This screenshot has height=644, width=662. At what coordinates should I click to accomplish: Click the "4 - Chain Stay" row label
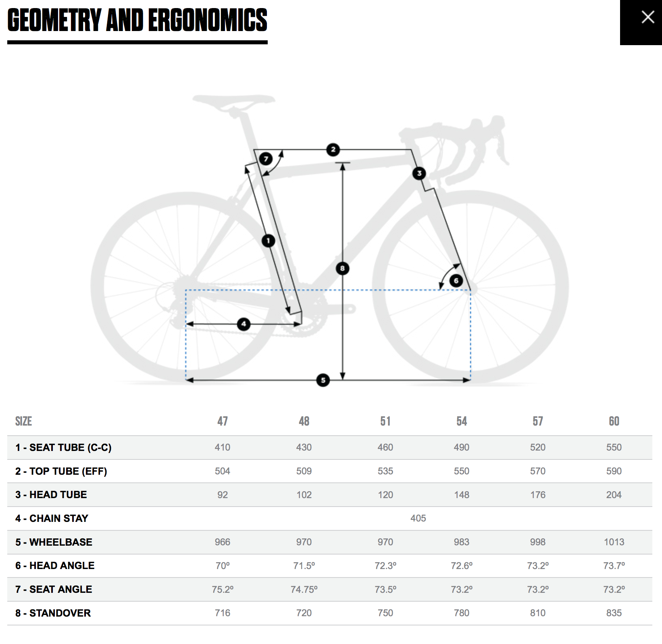[52, 518]
